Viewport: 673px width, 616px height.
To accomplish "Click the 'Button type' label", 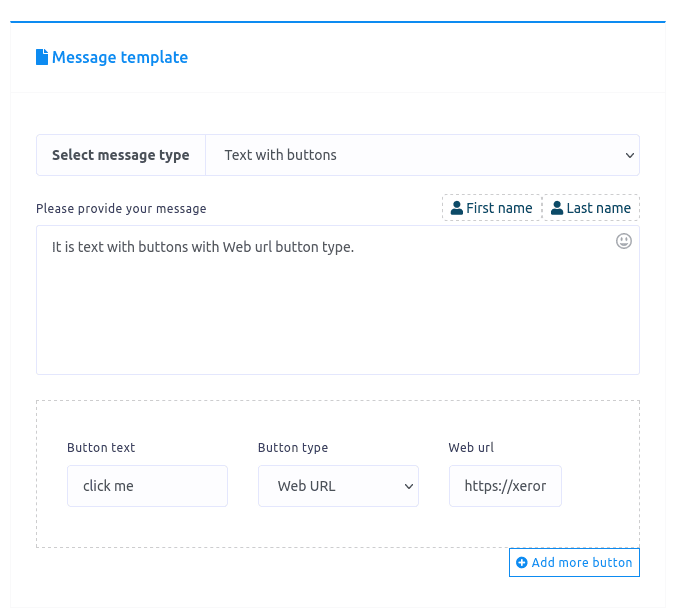I will pos(293,448).
